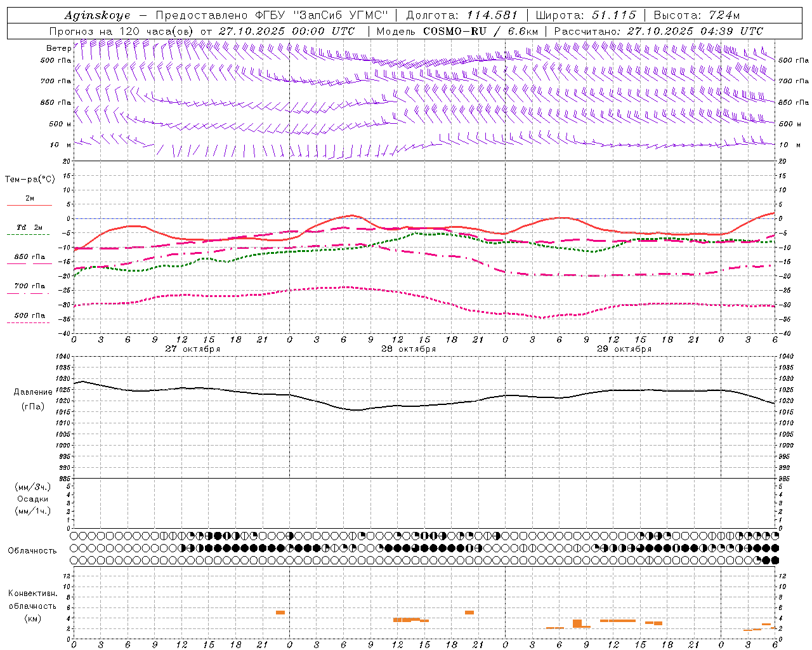
Task: Click the "Осадки" precipitation label
Action: pyautogui.click(x=33, y=499)
